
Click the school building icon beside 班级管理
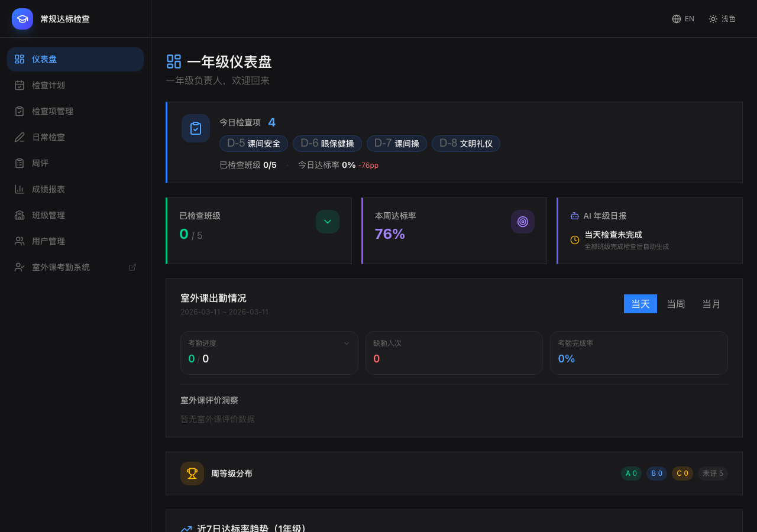(20, 215)
